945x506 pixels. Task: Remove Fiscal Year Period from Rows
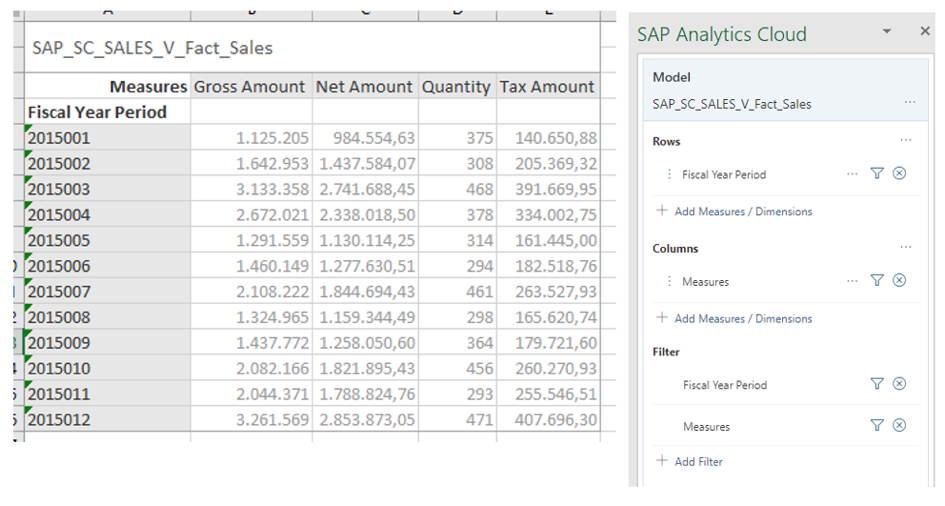coord(899,174)
